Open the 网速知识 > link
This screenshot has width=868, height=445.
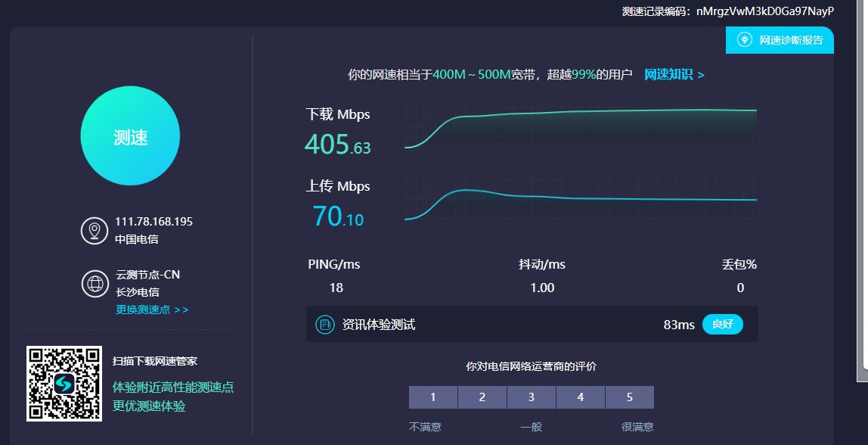tap(674, 74)
